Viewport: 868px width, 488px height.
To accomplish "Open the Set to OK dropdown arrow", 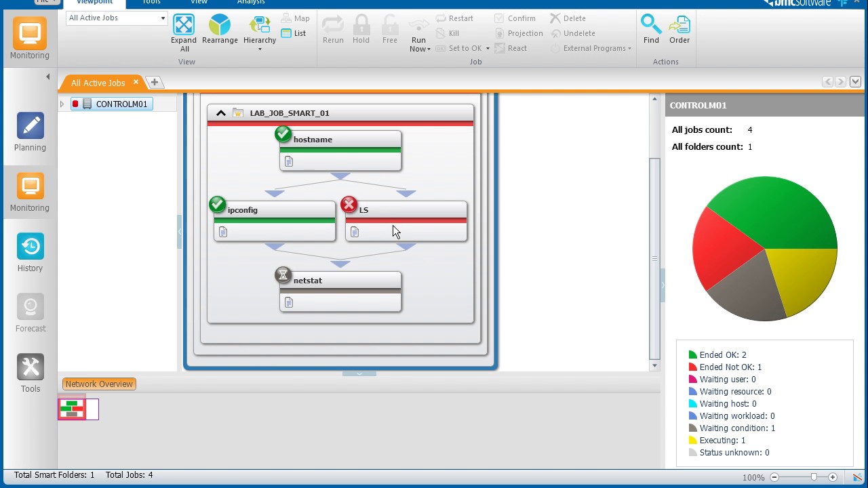I will pos(488,48).
